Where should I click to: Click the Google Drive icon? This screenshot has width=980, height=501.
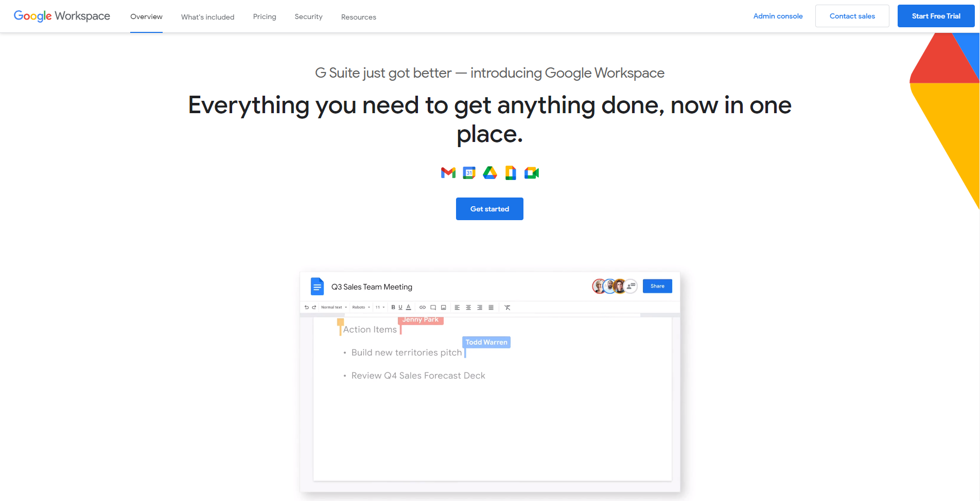[x=490, y=173]
